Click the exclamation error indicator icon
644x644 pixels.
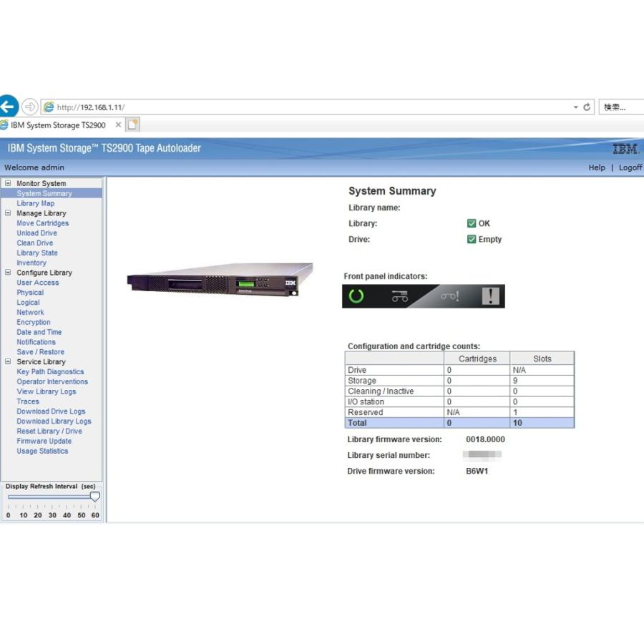pyautogui.click(x=491, y=296)
